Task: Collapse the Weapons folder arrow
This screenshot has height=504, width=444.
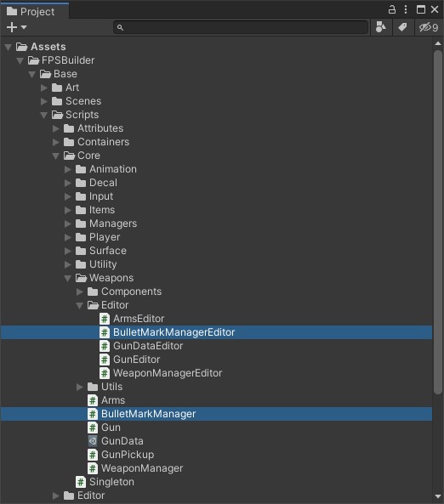Action: pos(67,279)
